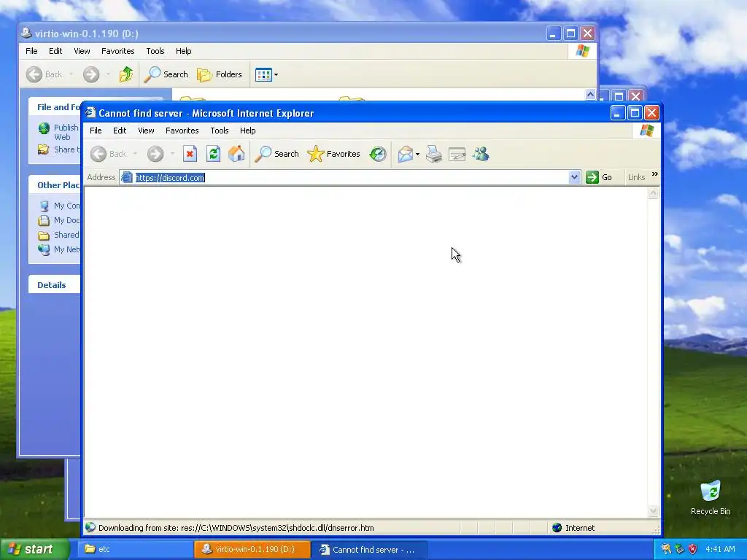Open File menu in virtio-win Explorer window
The width and height of the screenshot is (747, 560).
(31, 51)
